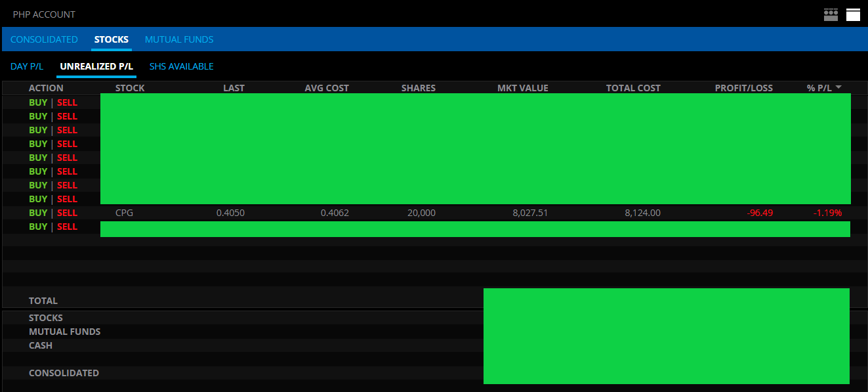Click the average cost 0.4062
Screen dimensions: 868x392
pos(335,213)
